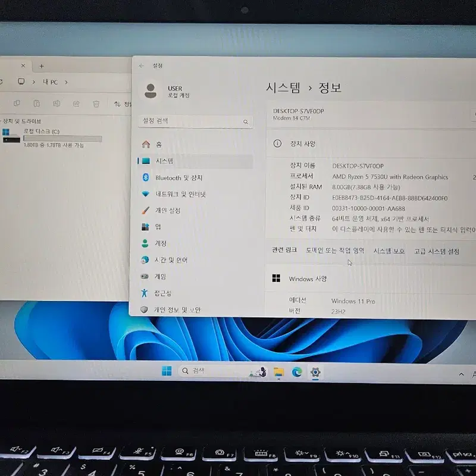Click the magnifier icon in Settings search
Screen dimensions: 476x476
[246, 122]
